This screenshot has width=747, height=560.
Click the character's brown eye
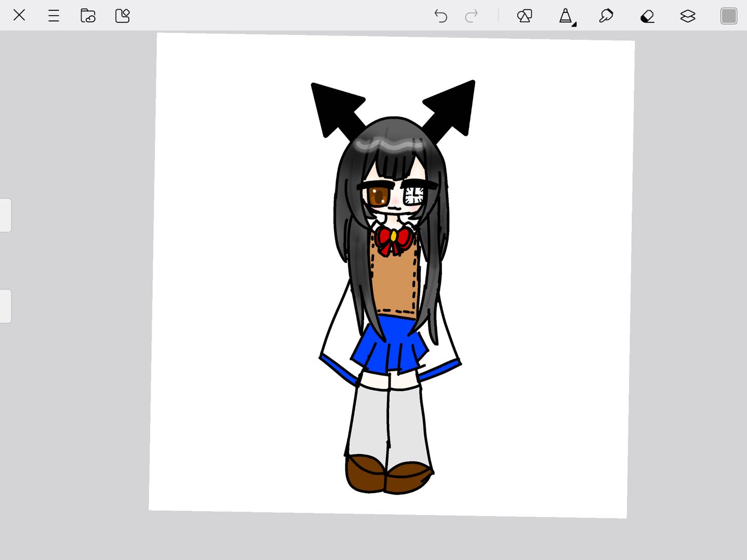(378, 195)
